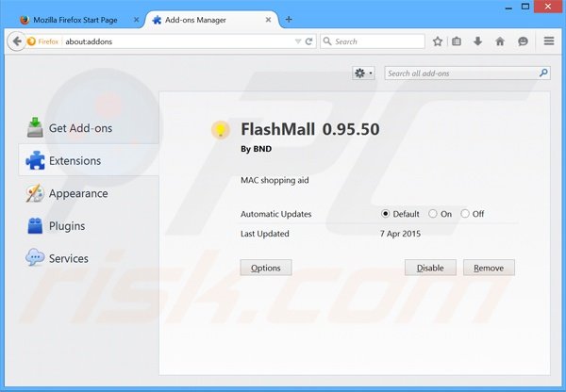Click the 'Last Updated' label
The image size is (566, 392).
[x=264, y=234]
